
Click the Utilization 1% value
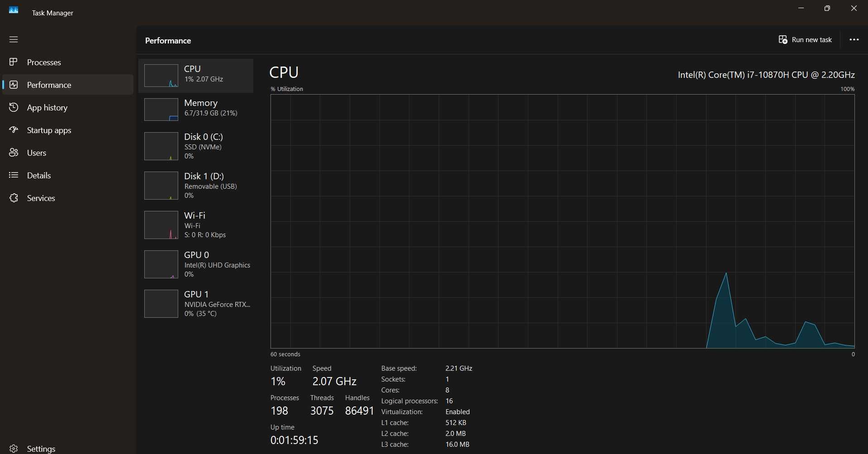tap(278, 382)
